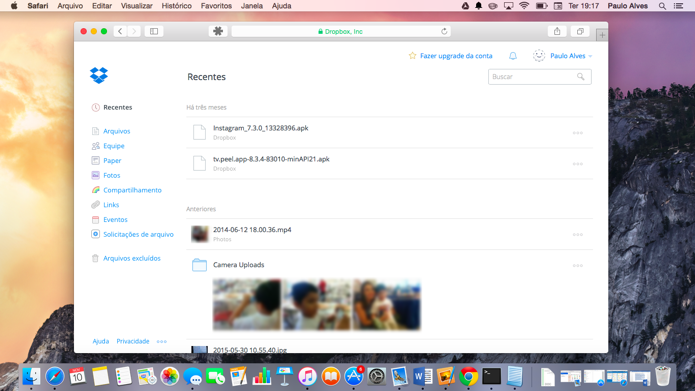Open the third Camera Uploads photo
Viewport: 695px width, 391px height.
[x=387, y=305]
